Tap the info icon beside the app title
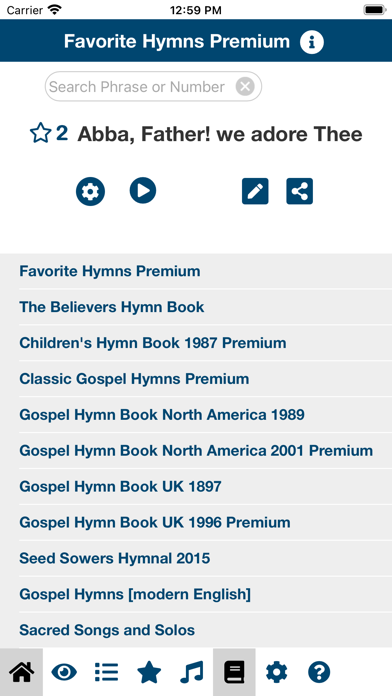The height and width of the screenshot is (696, 392). [x=312, y=42]
